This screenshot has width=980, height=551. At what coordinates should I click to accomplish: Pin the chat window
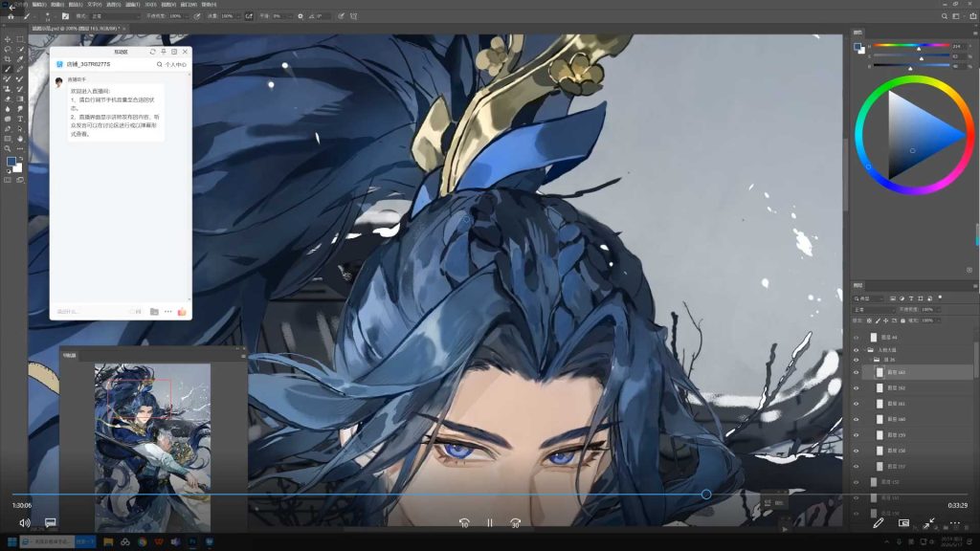163,52
